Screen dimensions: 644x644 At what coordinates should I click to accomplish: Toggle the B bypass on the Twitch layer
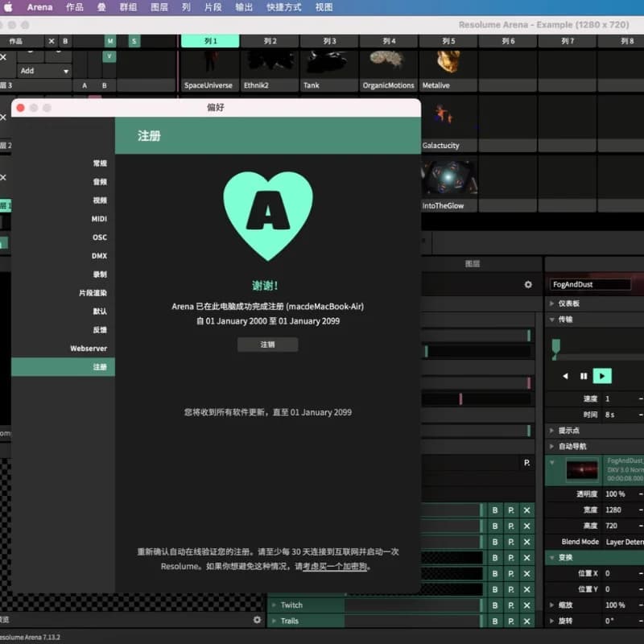[x=496, y=606]
